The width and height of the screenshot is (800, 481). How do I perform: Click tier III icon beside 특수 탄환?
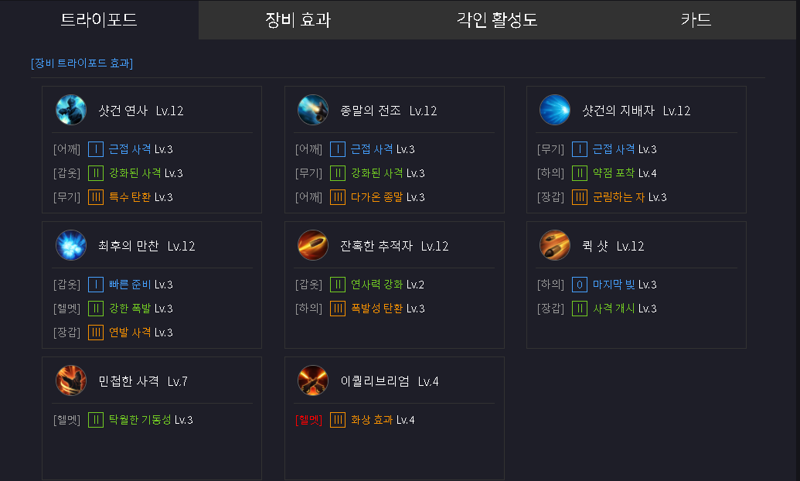(96, 197)
